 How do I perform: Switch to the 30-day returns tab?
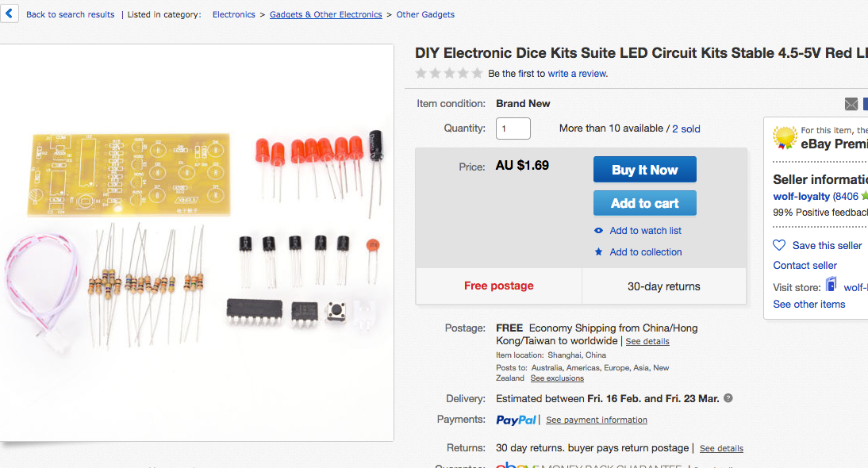(664, 286)
